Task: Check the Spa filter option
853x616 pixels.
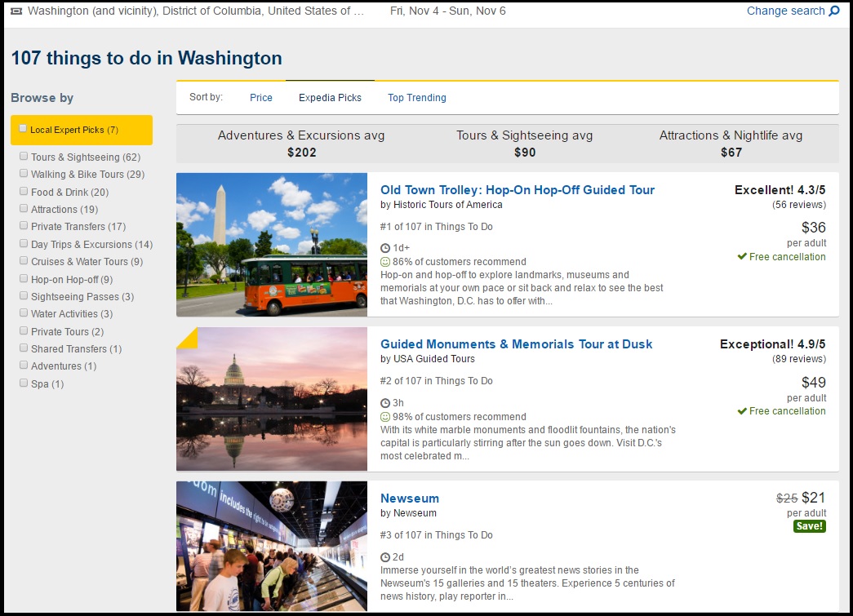Action: click(23, 382)
